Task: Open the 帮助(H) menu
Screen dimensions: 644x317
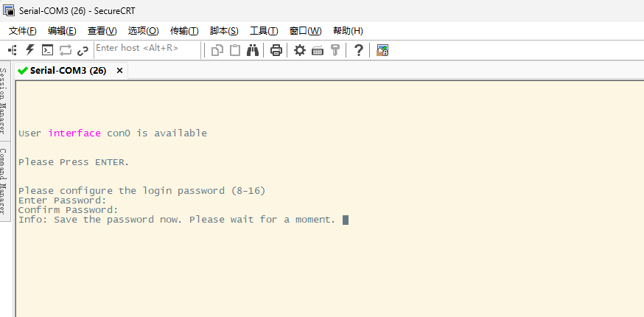Action: (x=348, y=31)
